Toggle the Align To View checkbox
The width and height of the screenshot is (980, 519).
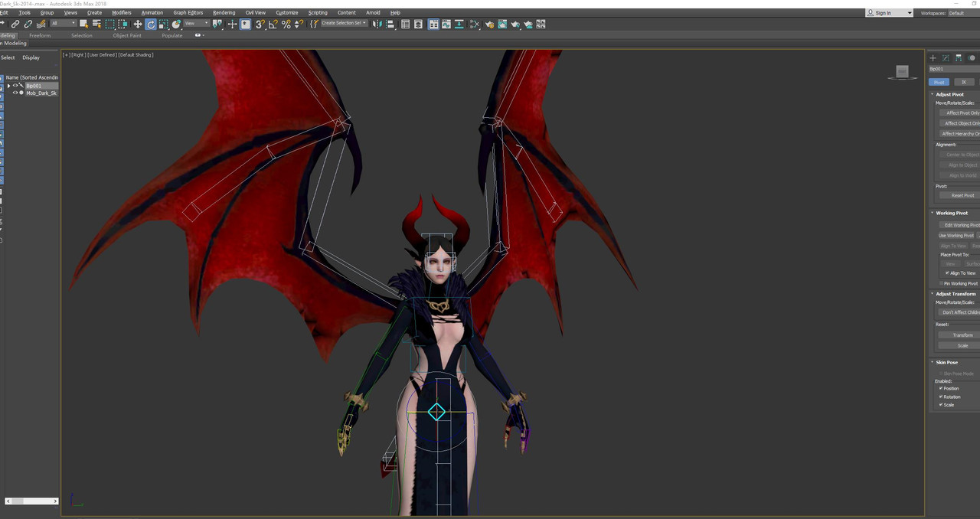[x=947, y=273]
